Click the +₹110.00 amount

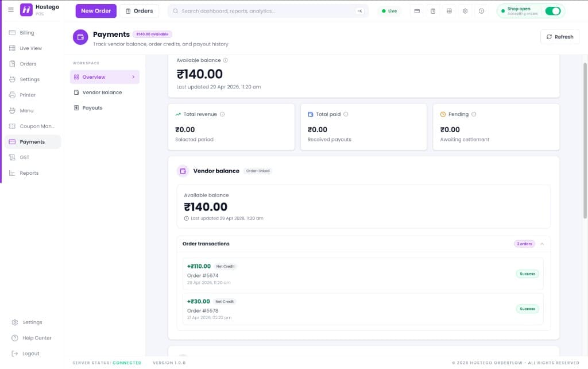[199, 266]
